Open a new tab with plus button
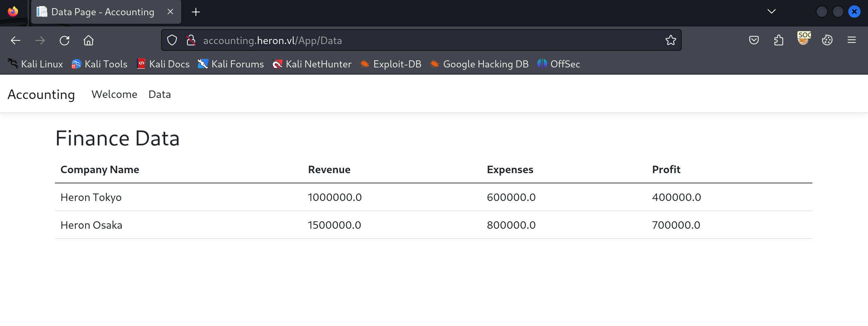 point(196,12)
